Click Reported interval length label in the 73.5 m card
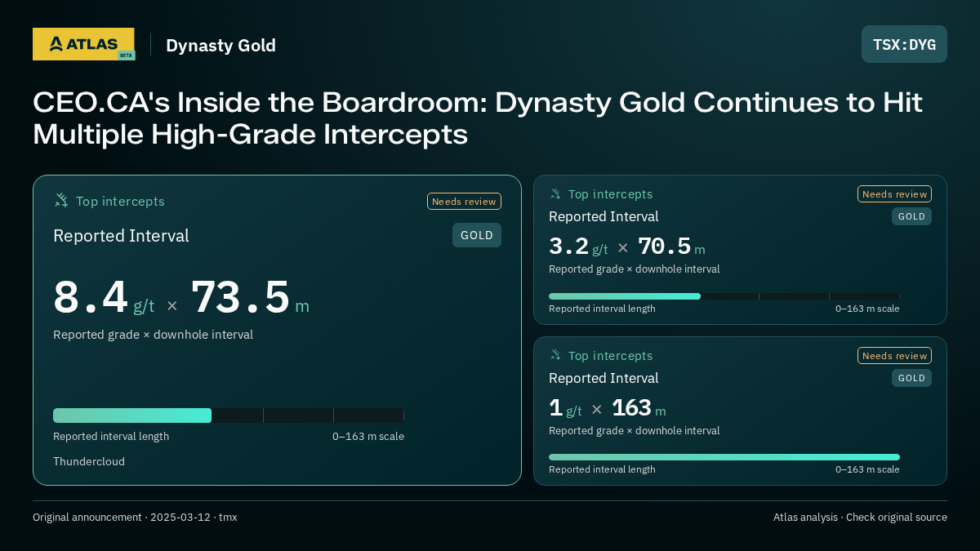 click(111, 436)
